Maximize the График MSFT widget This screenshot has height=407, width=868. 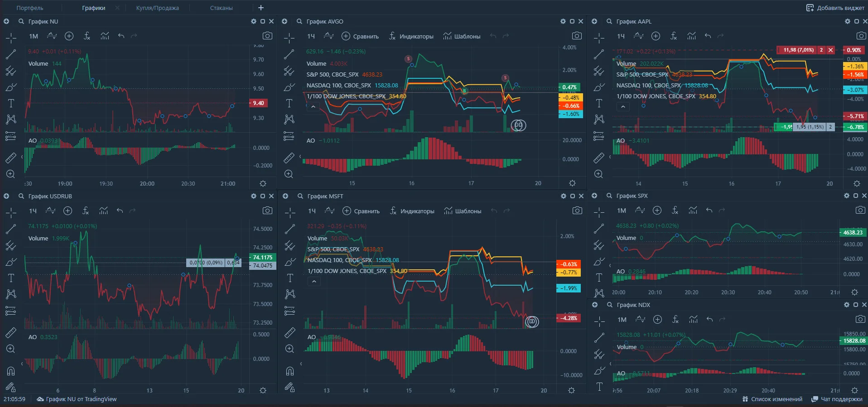click(x=573, y=196)
